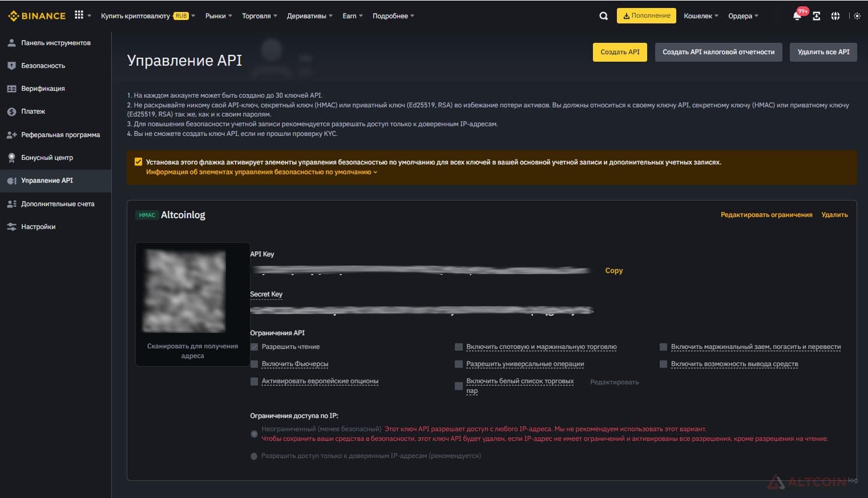Open the apps grid menu icon

coord(79,15)
